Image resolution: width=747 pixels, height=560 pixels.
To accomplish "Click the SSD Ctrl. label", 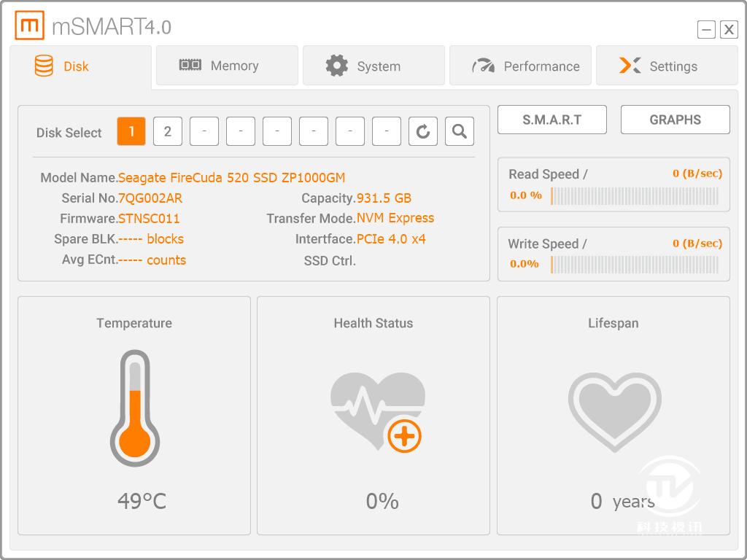I will coord(330,260).
